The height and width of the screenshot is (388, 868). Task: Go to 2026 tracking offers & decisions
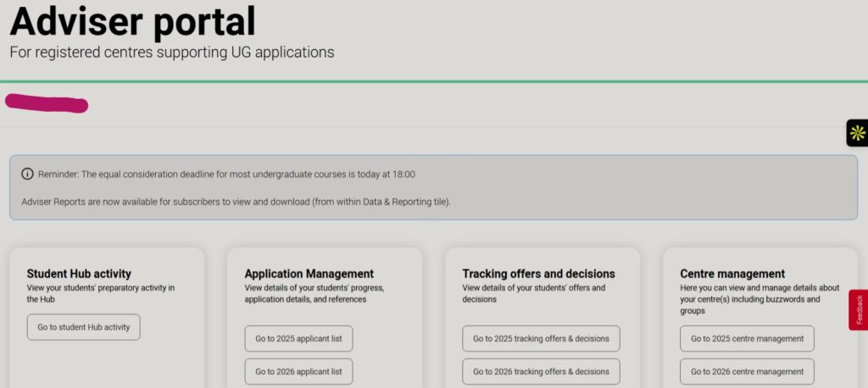[541, 371]
